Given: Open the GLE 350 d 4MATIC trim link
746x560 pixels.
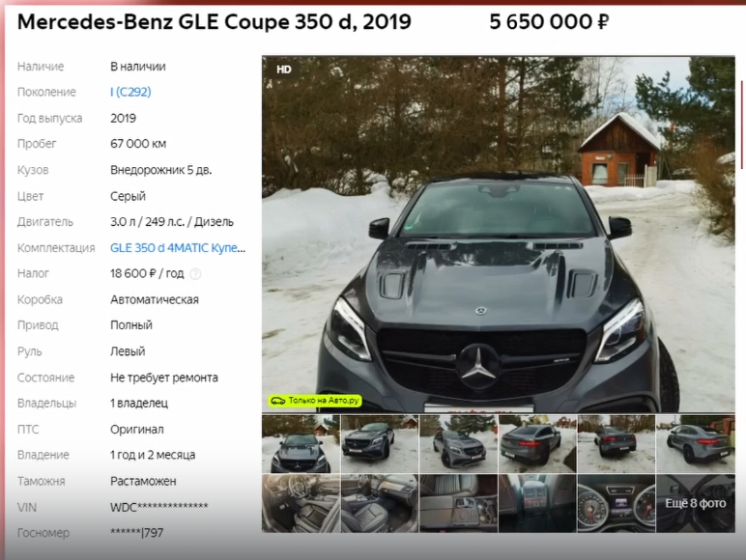Looking at the screenshot, I should tap(178, 248).
